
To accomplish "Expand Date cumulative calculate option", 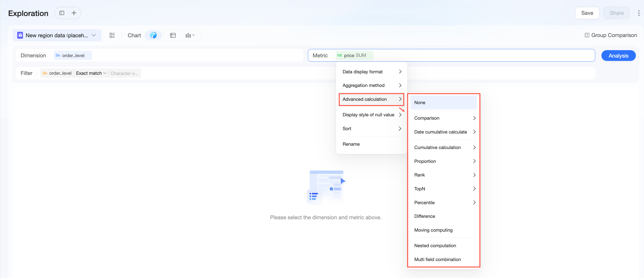I will coord(444,132).
